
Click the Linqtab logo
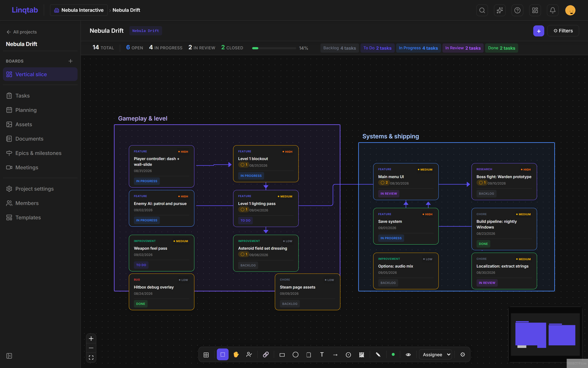pos(25,10)
